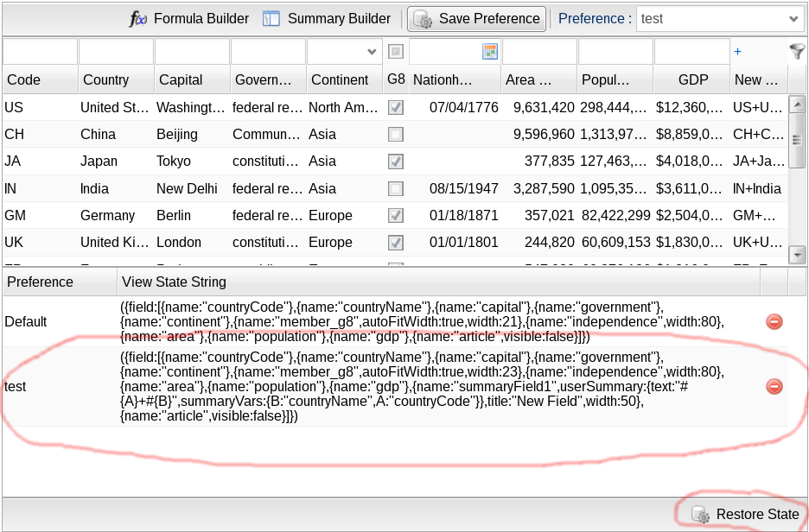Open the Summary Builder tool

327,18
